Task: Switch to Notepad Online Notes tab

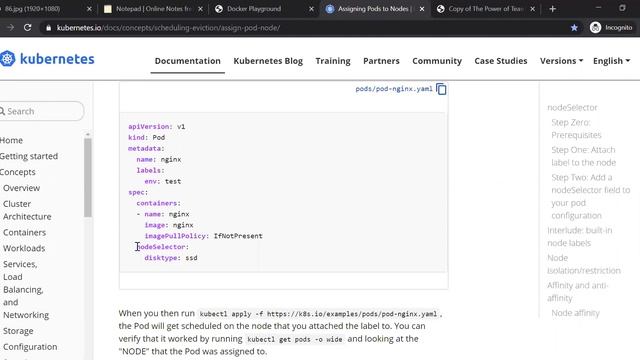Action: click(153, 9)
